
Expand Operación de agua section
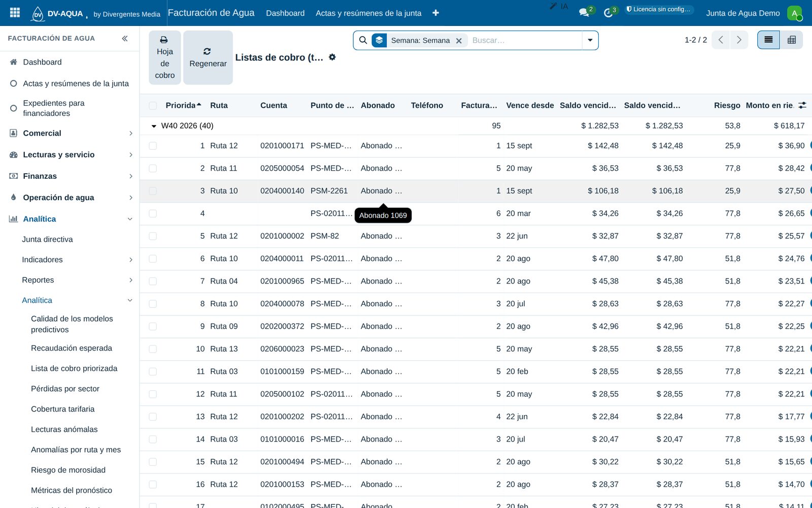click(x=70, y=197)
